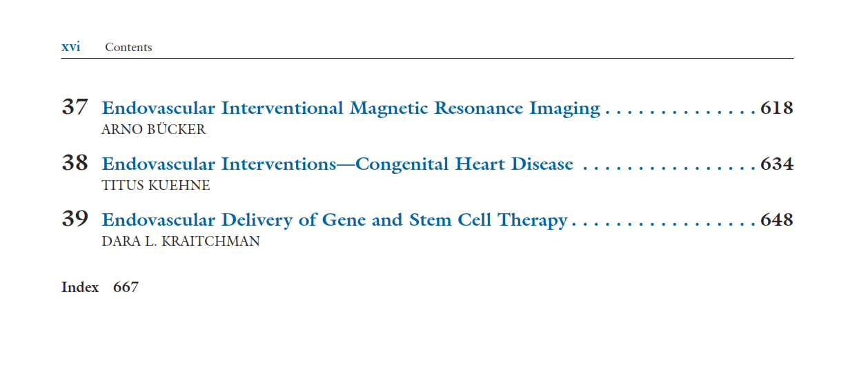Select page number 648
The image size is (868, 370).
(x=776, y=220)
